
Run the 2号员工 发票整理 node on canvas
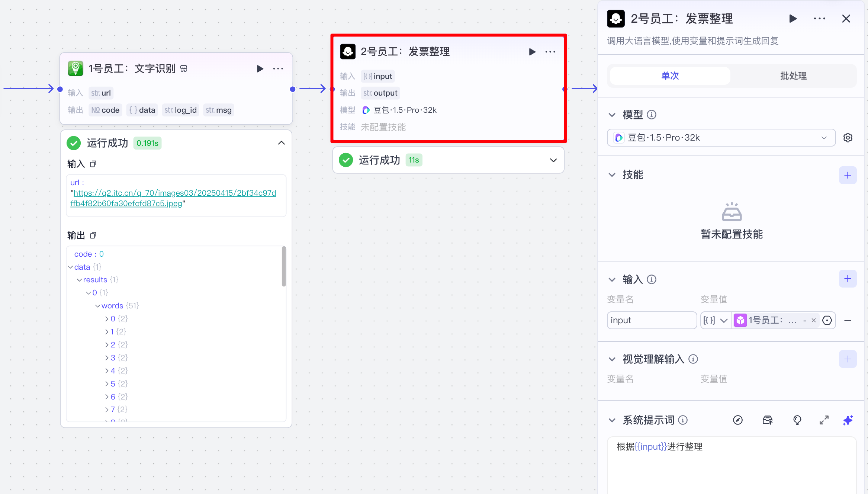[x=532, y=52]
